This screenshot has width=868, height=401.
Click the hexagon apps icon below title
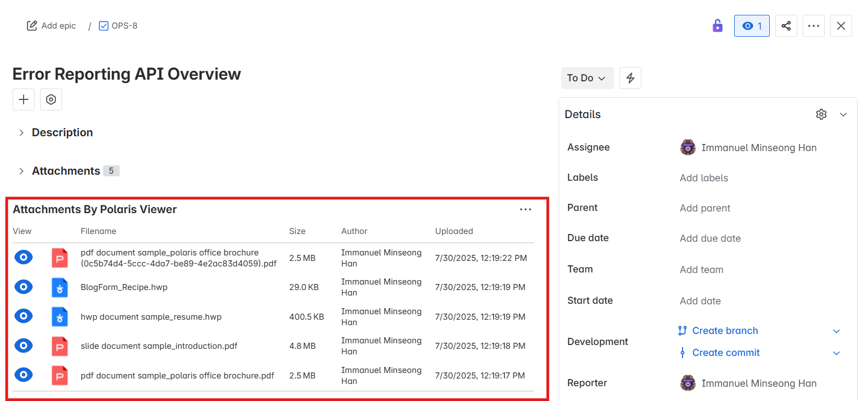click(x=51, y=99)
